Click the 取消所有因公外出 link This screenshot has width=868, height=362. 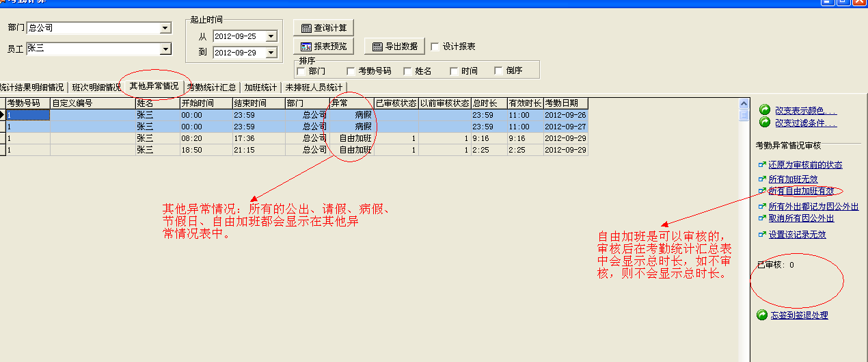[x=801, y=218]
